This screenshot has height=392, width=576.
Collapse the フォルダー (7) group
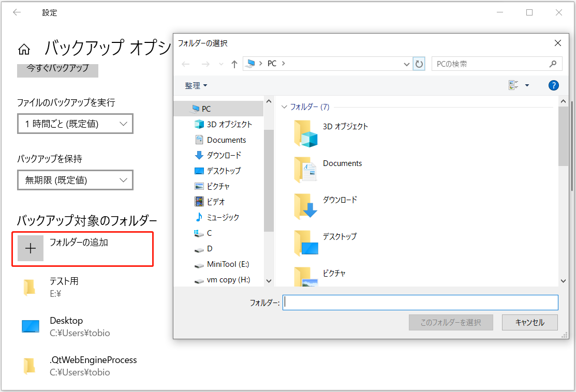pyautogui.click(x=284, y=107)
